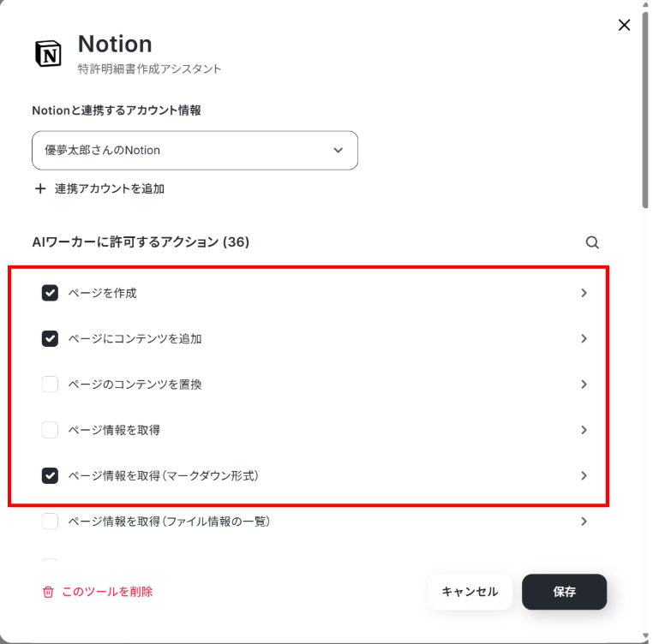659x644 pixels.
Task: Open details arrow for ページを作成
Action: [584, 293]
